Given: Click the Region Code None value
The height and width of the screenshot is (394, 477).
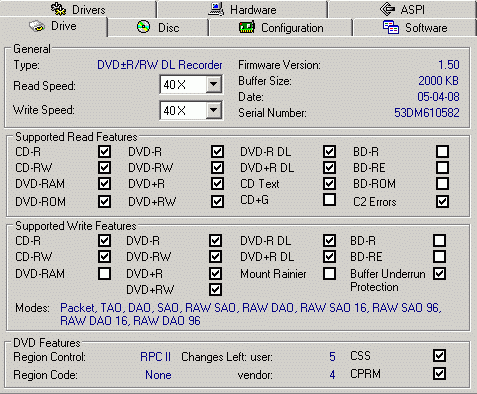Looking at the screenshot, I should coord(158,375).
